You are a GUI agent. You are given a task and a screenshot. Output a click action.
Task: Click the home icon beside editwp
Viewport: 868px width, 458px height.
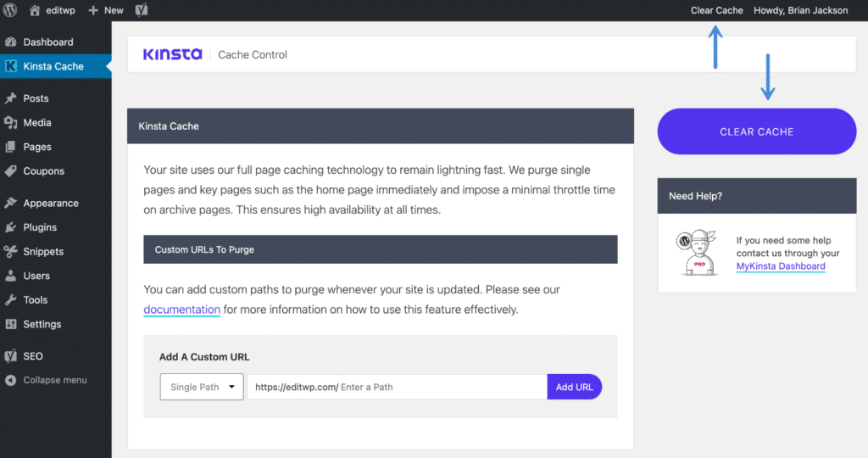34,10
